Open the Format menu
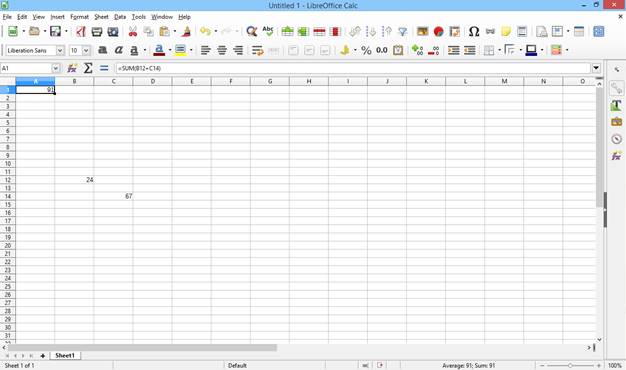Viewport: 626px width, 370px height. [79, 17]
